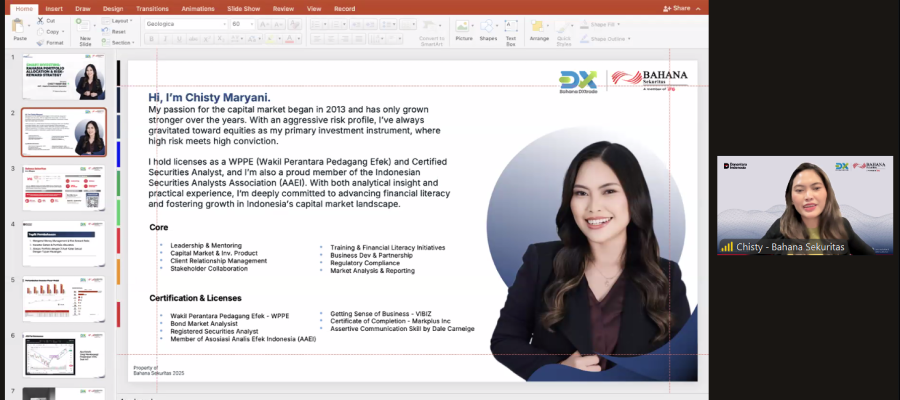The image size is (900, 400).
Task: Toggle Italic formatting
Action: (165, 39)
